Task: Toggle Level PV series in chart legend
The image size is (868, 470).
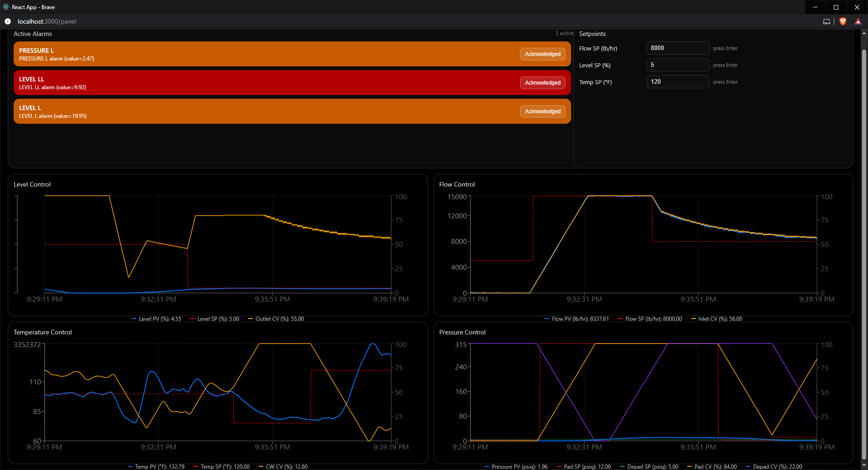Action: tap(156, 319)
